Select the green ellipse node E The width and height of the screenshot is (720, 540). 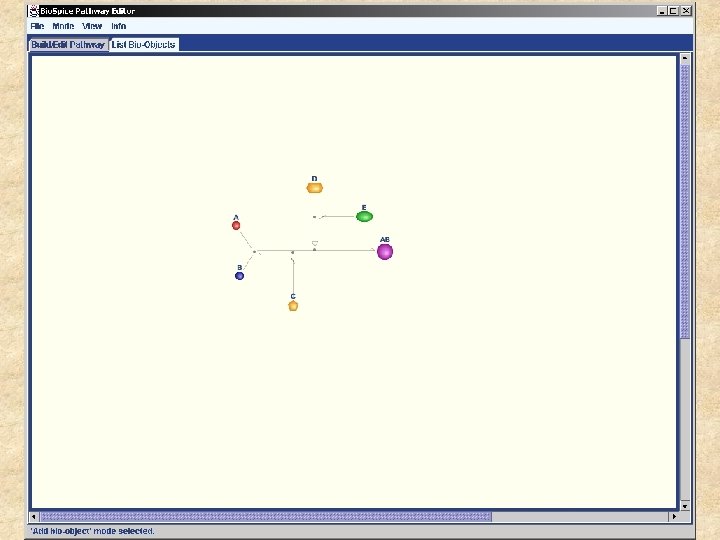(364, 216)
